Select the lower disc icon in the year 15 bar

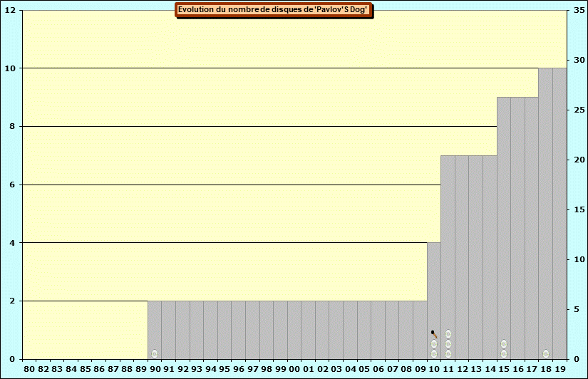click(504, 353)
